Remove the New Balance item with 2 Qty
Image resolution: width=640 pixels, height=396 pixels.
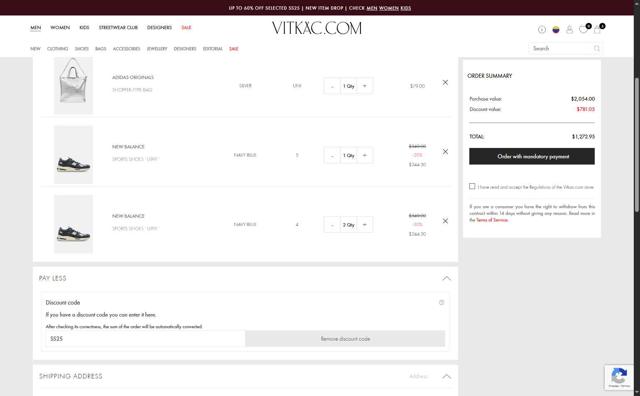tap(445, 221)
